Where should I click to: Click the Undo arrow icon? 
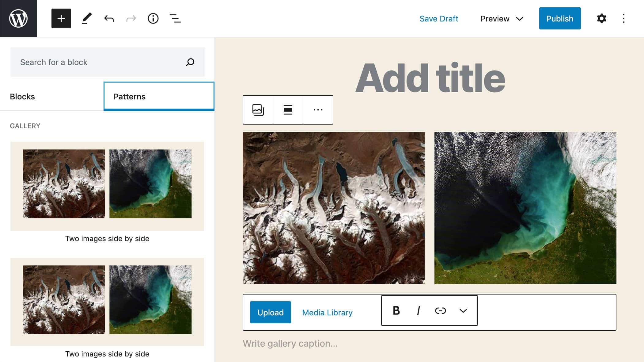tap(109, 18)
